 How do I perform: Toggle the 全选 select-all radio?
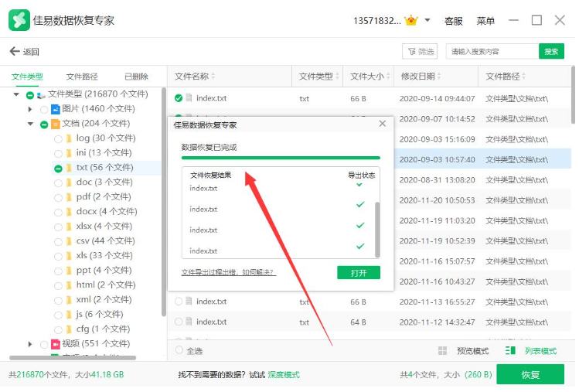click(179, 350)
